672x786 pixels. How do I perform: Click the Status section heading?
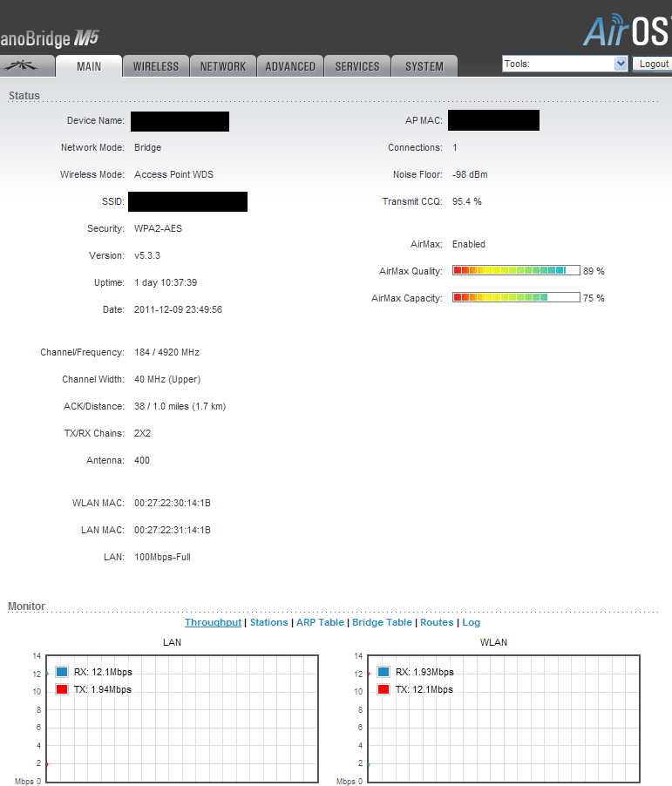coord(24,95)
